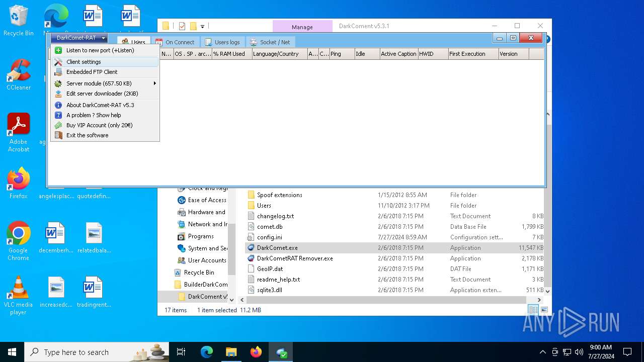Switch Explorer to large icons view

[544, 310]
